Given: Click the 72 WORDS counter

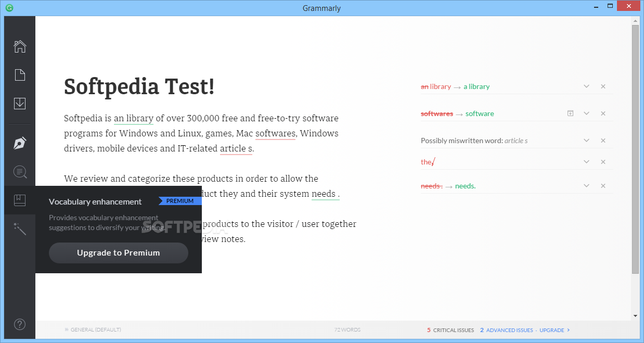Looking at the screenshot, I should tap(347, 330).
